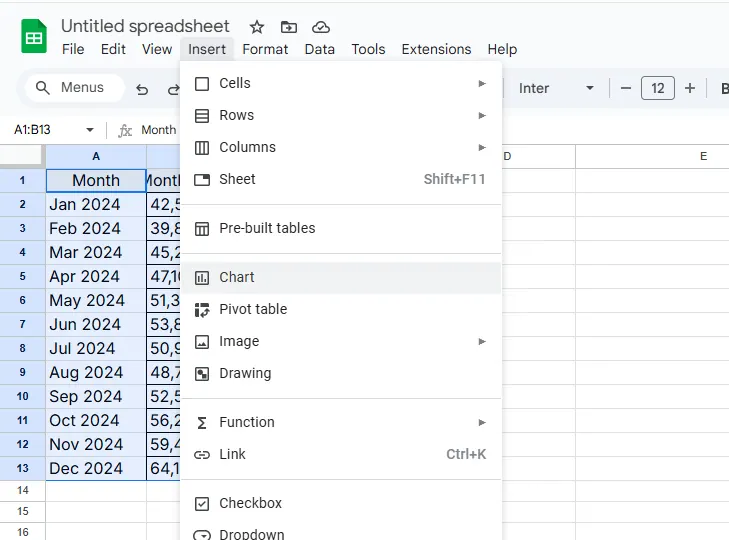Open the Inter font family dropdown
The image size is (729, 540).
tap(556, 88)
